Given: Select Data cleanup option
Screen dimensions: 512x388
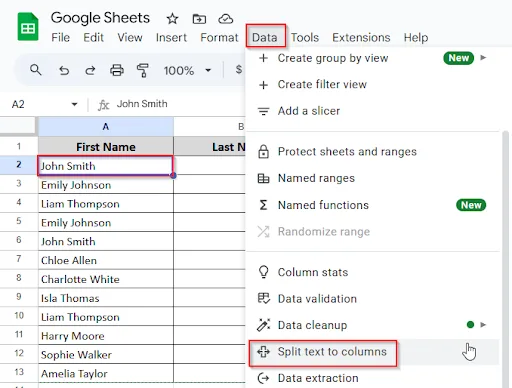Looking at the screenshot, I should [373, 325].
